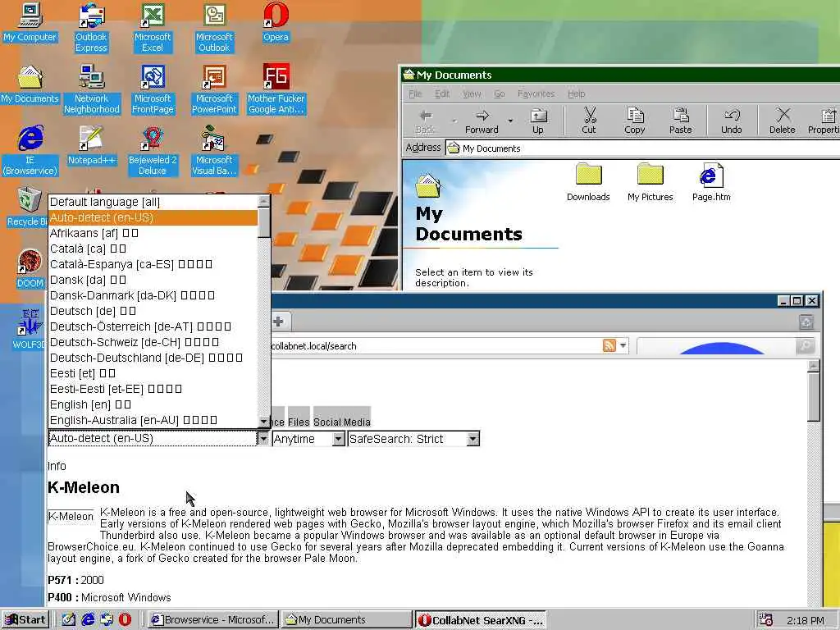This screenshot has width=840, height=630.
Task: Open the Microsoft Excel desktop shortcut
Action: point(152,28)
